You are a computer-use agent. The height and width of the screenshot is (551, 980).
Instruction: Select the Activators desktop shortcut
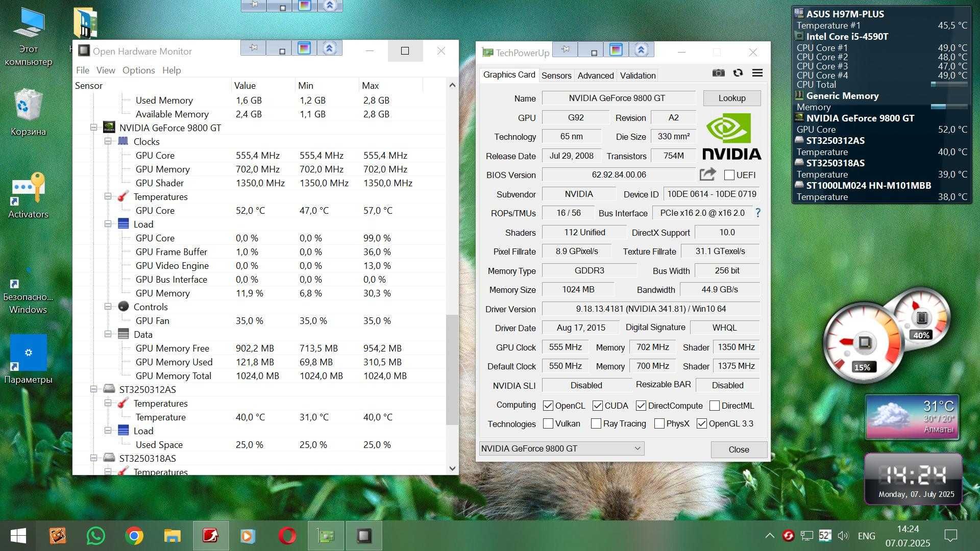click(28, 195)
